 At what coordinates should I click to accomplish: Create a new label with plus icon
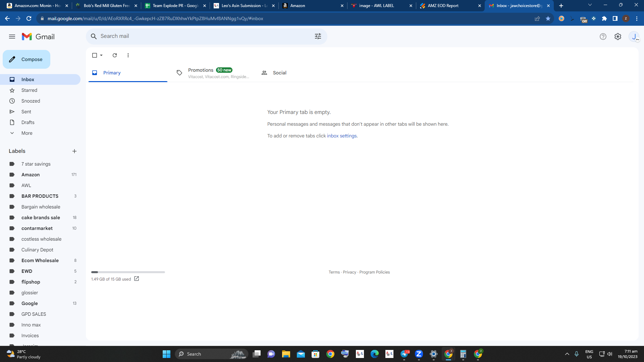pos(74,151)
